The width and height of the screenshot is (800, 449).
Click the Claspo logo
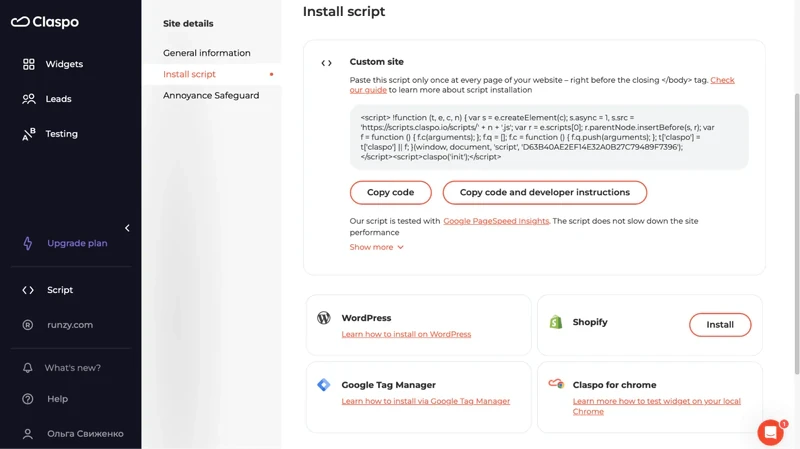(x=45, y=22)
